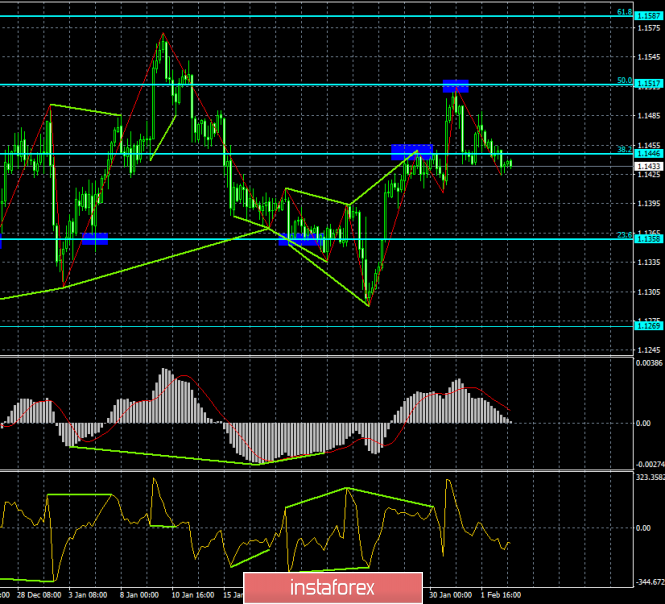Screen dimensions: 665x604
Task: Click the MACD scale value -0.00274
Action: coord(648,464)
